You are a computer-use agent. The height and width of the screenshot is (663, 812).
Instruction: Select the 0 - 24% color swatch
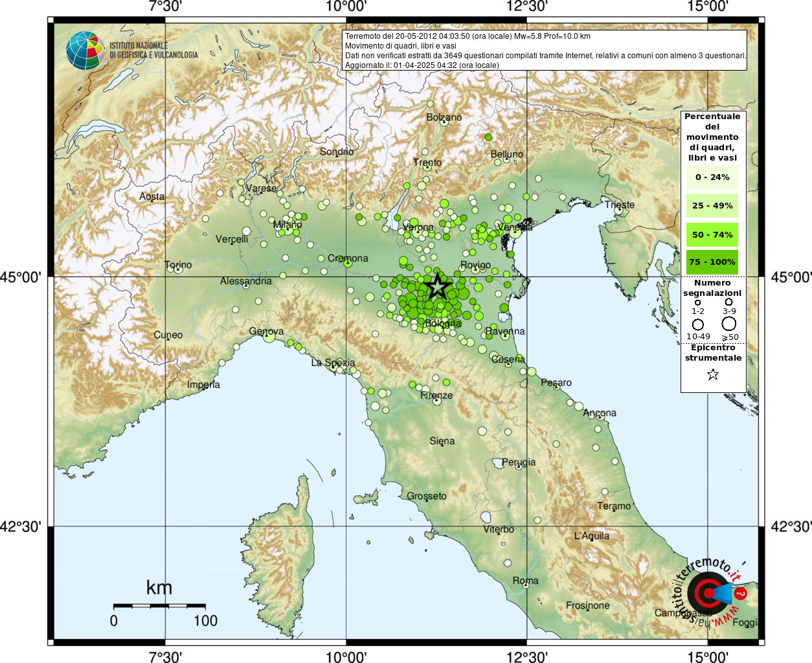click(x=712, y=177)
